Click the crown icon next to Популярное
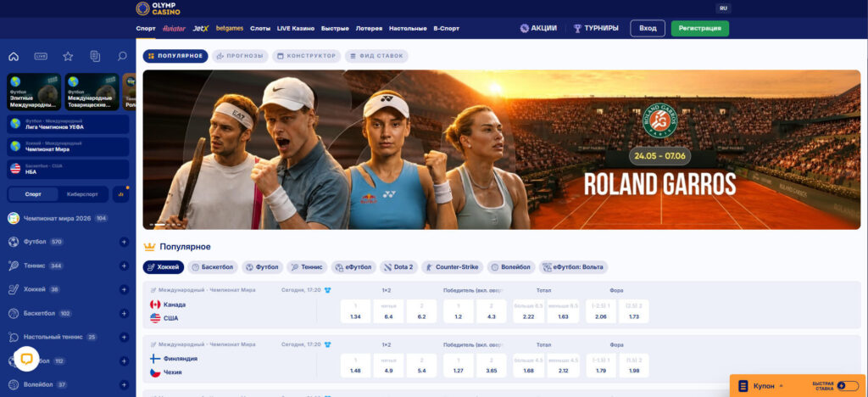The height and width of the screenshot is (397, 868). [x=149, y=246]
